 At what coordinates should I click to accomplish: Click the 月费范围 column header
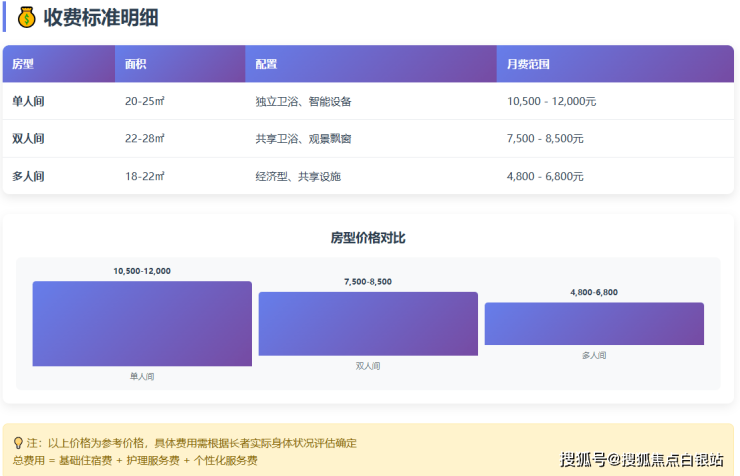click(528, 64)
